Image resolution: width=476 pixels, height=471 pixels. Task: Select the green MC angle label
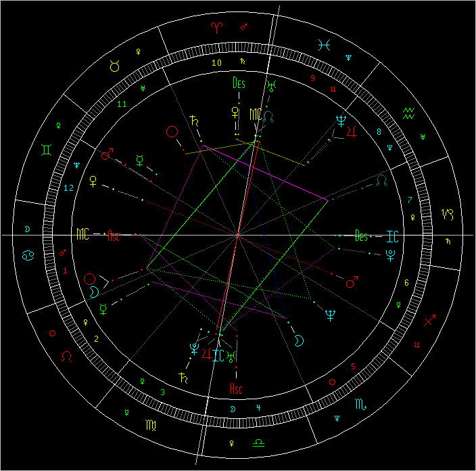point(255,116)
